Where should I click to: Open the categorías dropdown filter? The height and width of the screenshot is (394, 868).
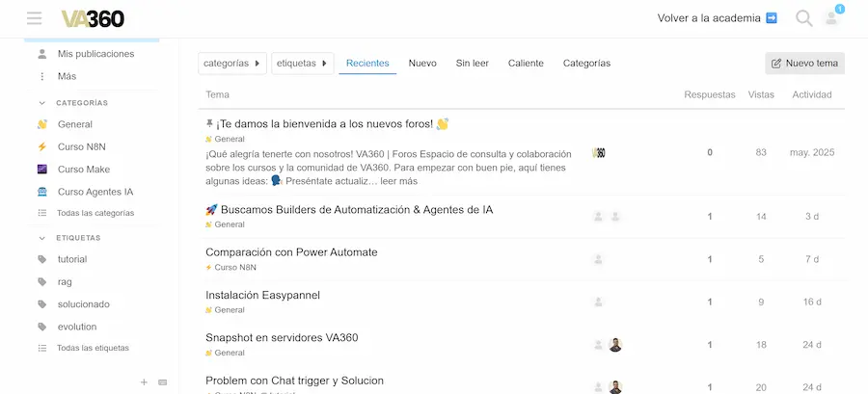click(x=232, y=63)
